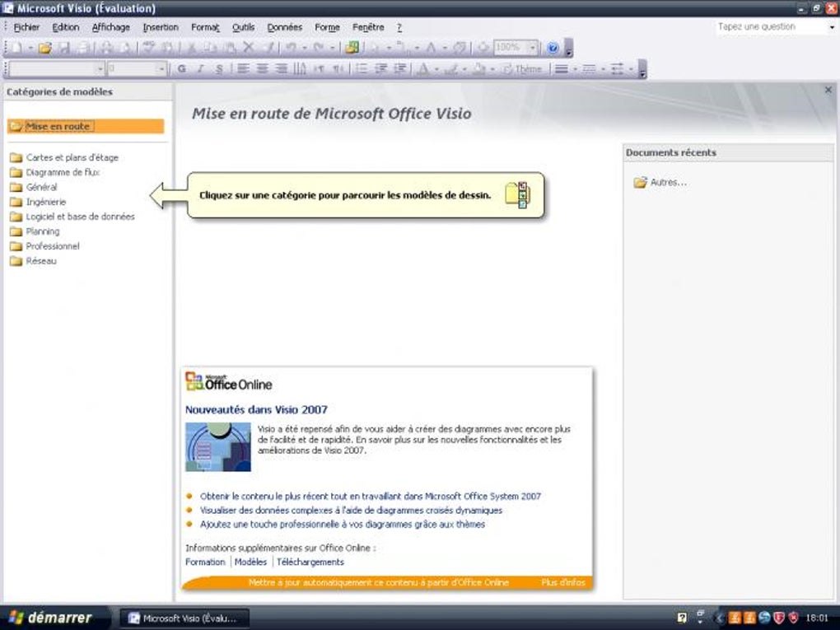Click the blue Help question mark icon

553,49
